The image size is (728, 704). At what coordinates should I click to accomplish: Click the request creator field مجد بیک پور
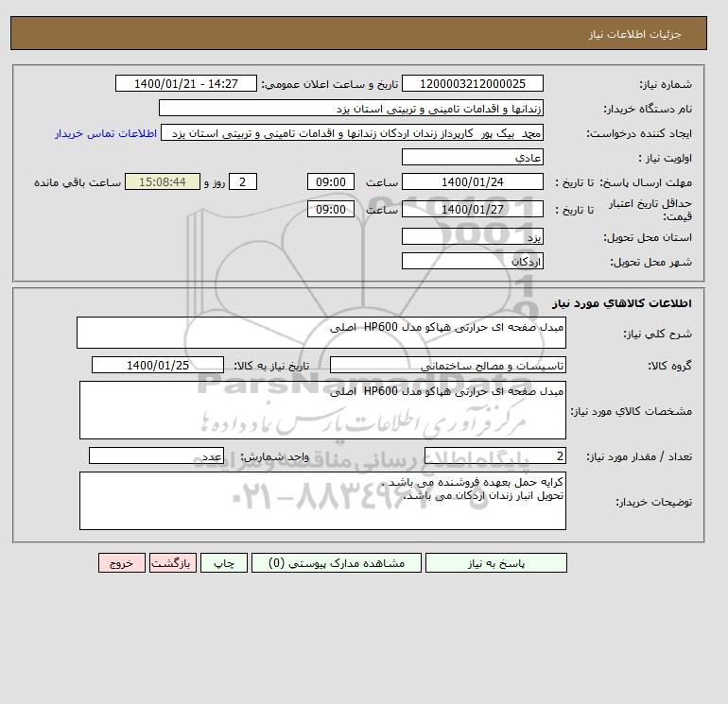352,133
